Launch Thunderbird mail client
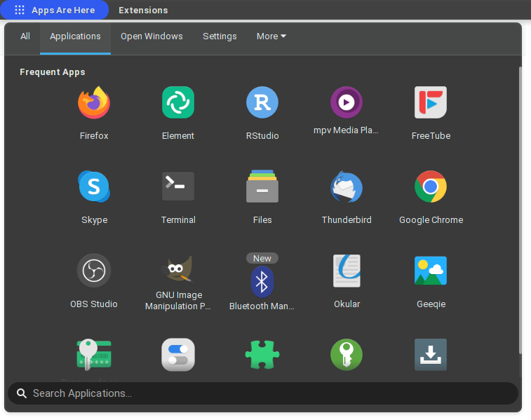 [x=346, y=187]
